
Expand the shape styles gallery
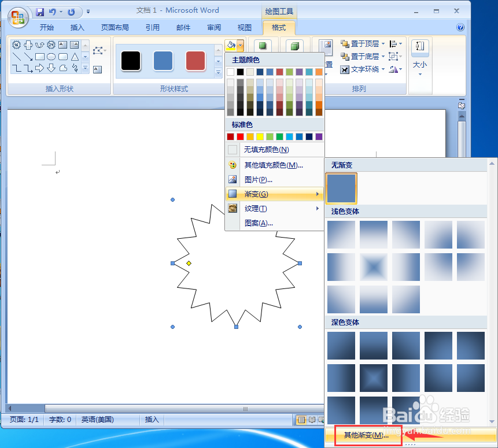pyautogui.click(x=218, y=72)
